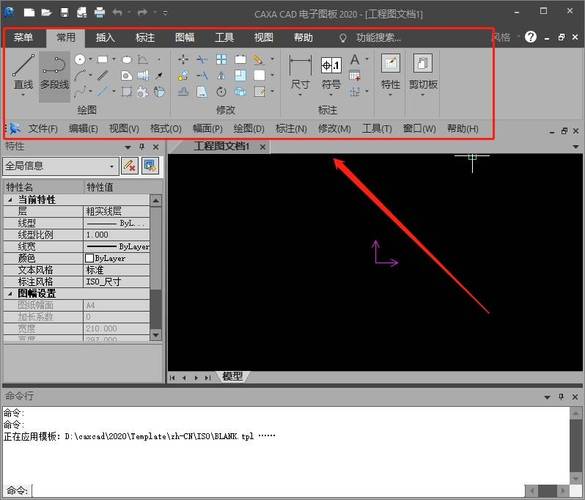Viewport: 585px width, 500px height.
Task: Collapse the 当前特性 section
Action: (10, 200)
